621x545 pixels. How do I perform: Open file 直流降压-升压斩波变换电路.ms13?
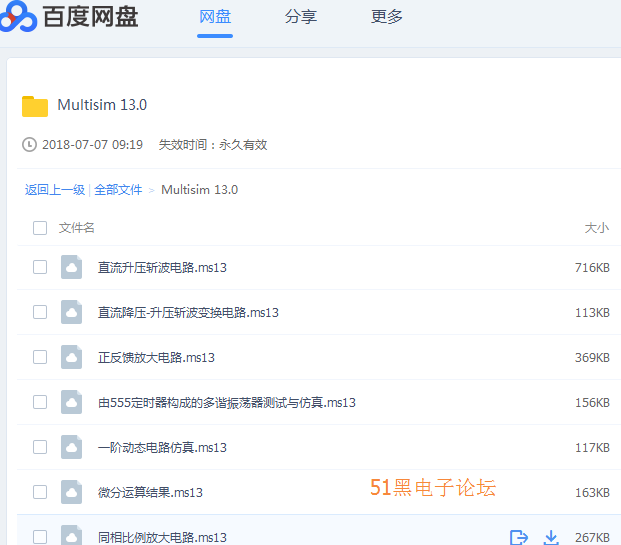coord(188,313)
